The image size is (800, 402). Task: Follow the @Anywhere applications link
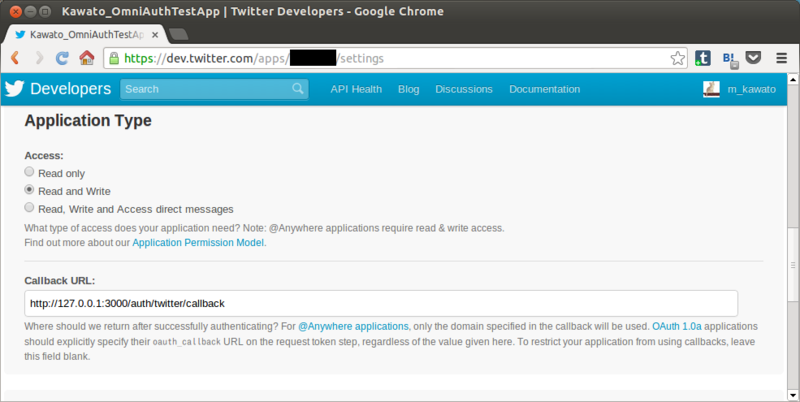353,326
